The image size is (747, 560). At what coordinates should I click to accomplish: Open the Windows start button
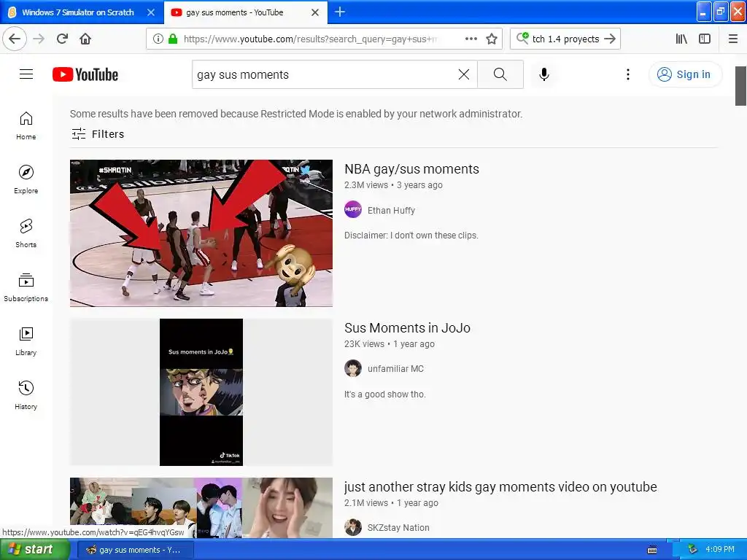coord(34,549)
